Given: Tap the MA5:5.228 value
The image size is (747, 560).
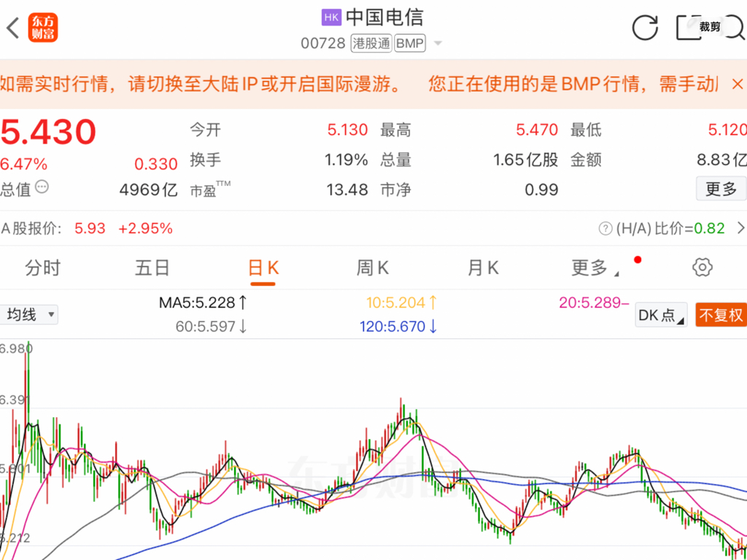Looking at the screenshot, I should [x=204, y=303].
